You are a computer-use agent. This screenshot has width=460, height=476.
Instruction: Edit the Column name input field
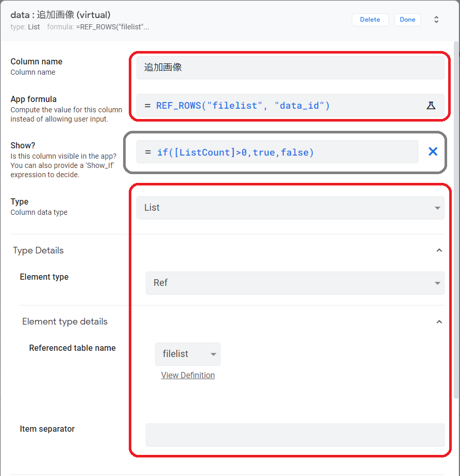(x=291, y=67)
